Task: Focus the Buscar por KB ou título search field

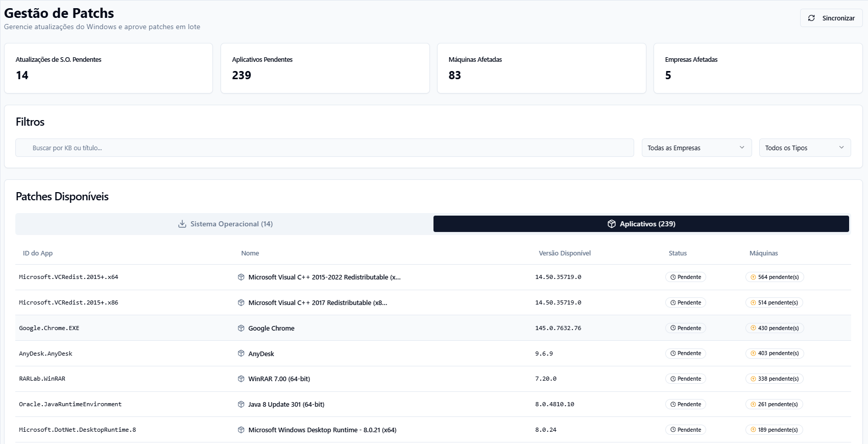Action: click(325, 148)
